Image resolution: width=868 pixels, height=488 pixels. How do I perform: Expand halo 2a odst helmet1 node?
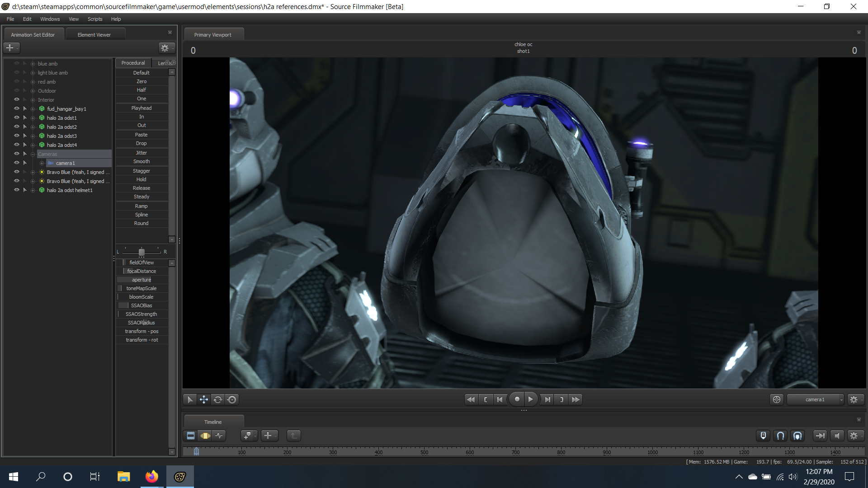tap(33, 190)
